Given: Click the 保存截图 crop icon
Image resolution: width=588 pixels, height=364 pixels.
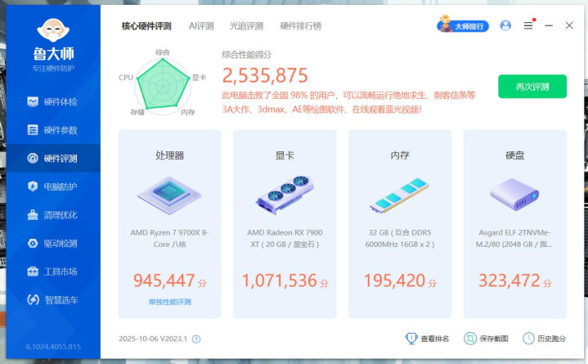Looking at the screenshot, I should [470, 339].
